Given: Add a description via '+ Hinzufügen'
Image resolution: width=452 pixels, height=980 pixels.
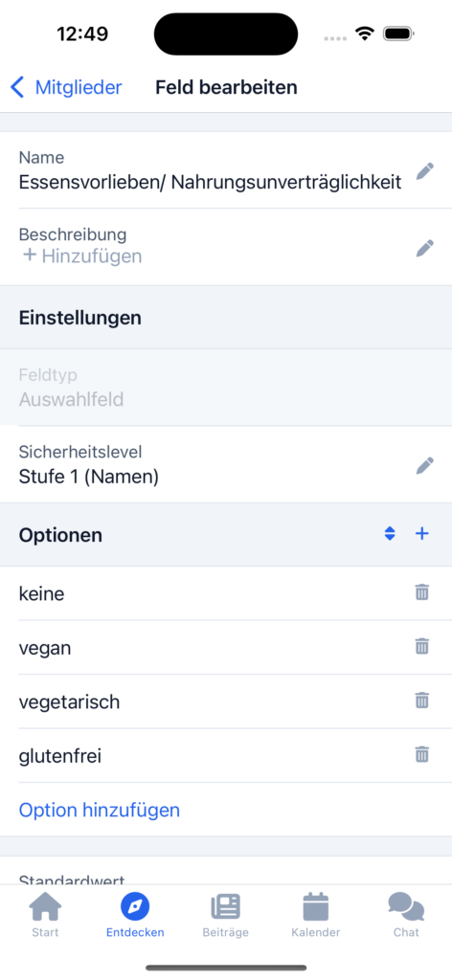Looking at the screenshot, I should (82, 256).
